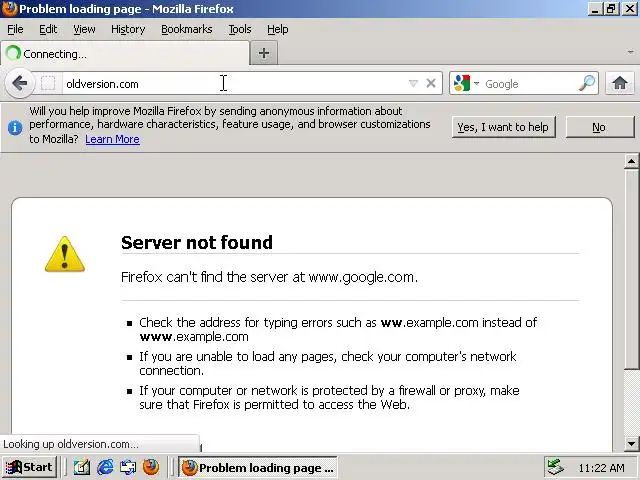
Task: Click the yellow warning triangle icon
Action: pos(64,255)
